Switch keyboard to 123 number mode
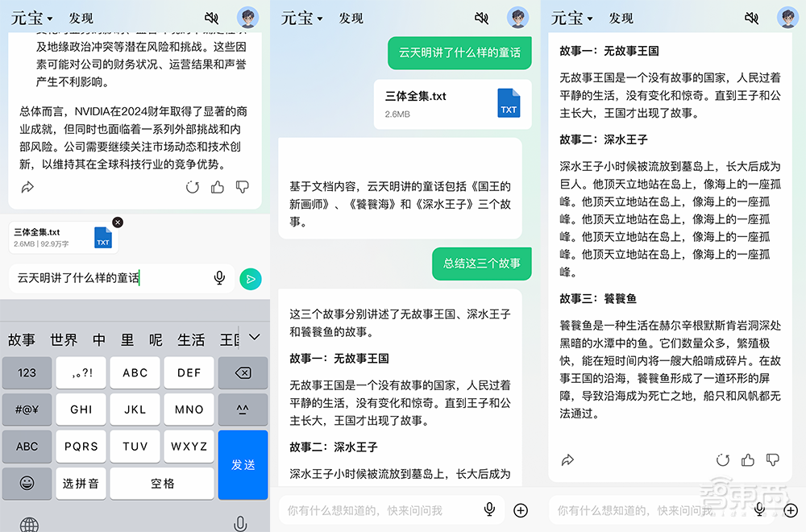Viewport: 806px width, 532px height. point(27,372)
